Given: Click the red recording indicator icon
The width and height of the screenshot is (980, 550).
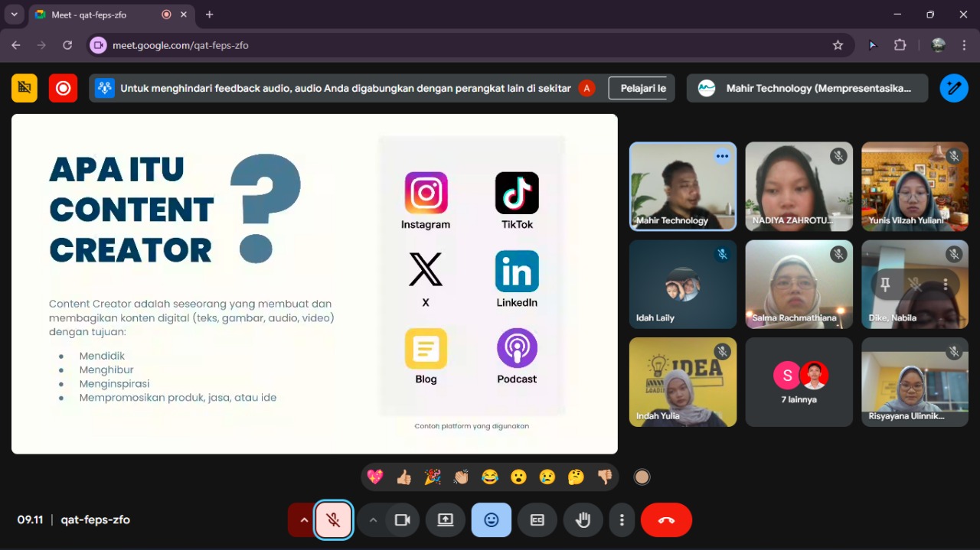Looking at the screenshot, I should click(x=63, y=88).
